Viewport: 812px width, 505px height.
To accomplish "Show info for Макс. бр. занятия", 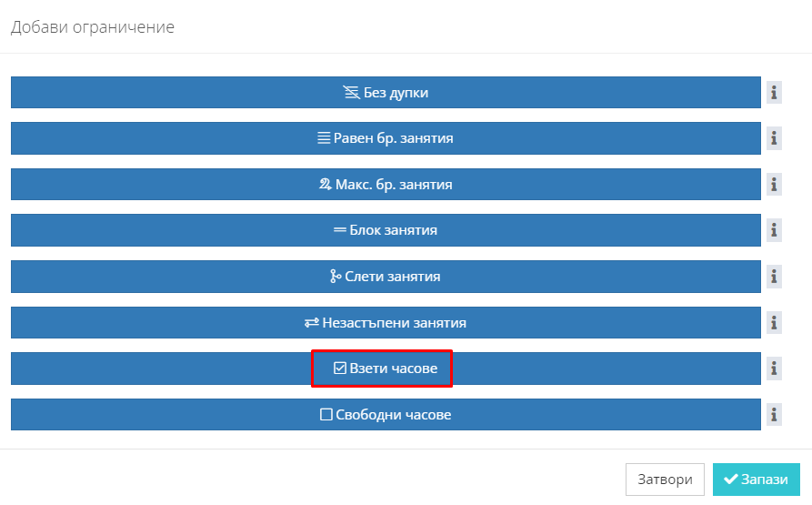I will coord(774,185).
